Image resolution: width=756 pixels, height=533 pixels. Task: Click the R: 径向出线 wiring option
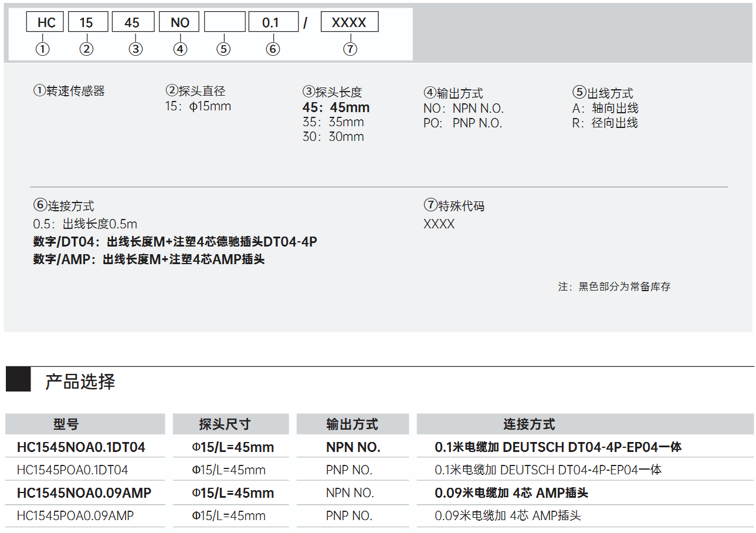(x=605, y=123)
